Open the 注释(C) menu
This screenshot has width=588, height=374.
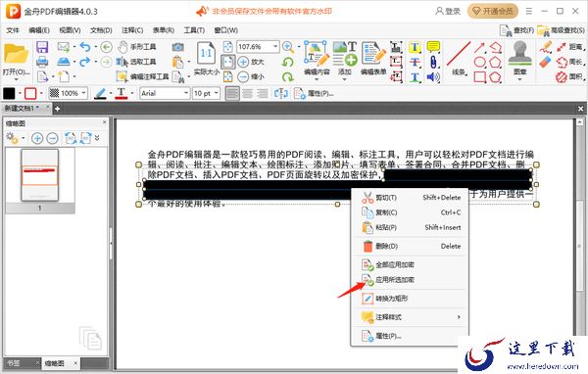tap(132, 30)
